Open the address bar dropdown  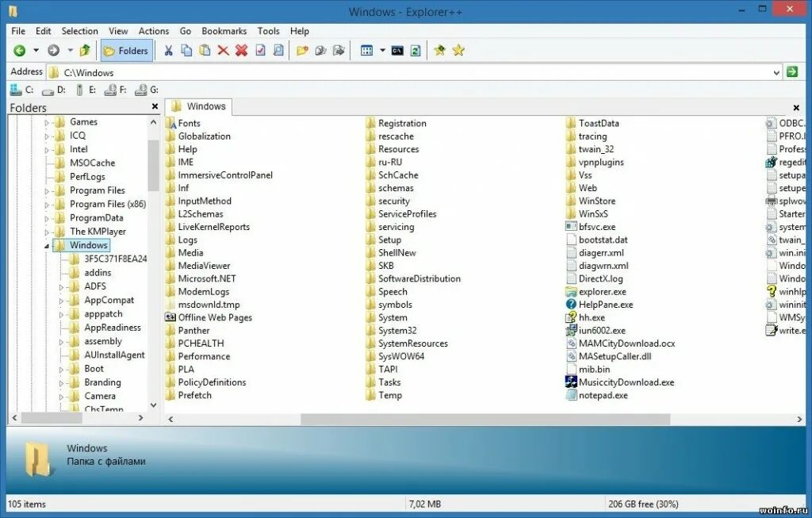pos(776,72)
